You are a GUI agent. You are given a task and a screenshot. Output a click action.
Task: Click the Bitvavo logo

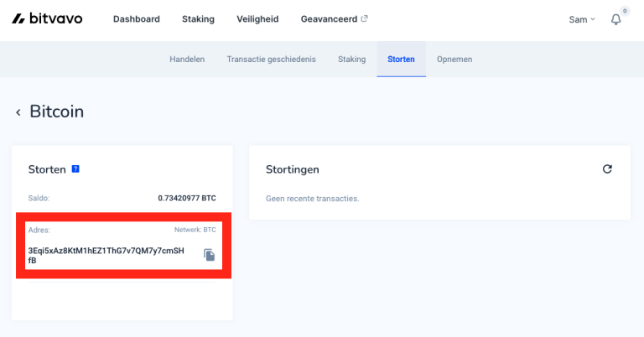pyautogui.click(x=47, y=19)
